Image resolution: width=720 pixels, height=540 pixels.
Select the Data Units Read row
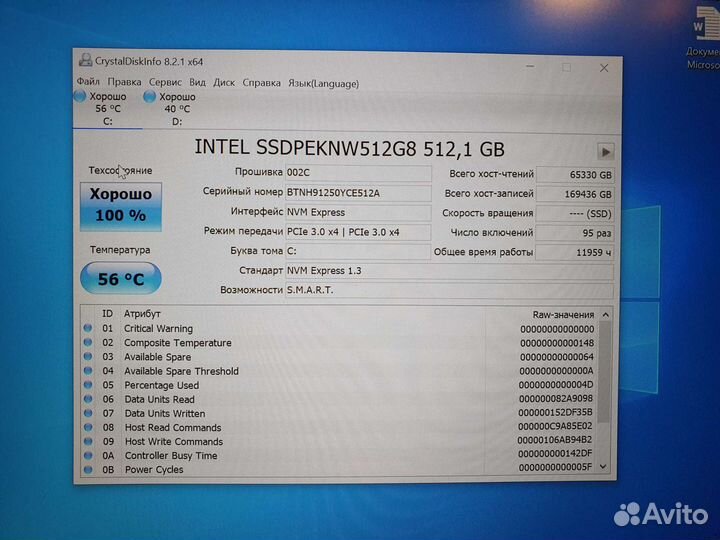[340, 399]
